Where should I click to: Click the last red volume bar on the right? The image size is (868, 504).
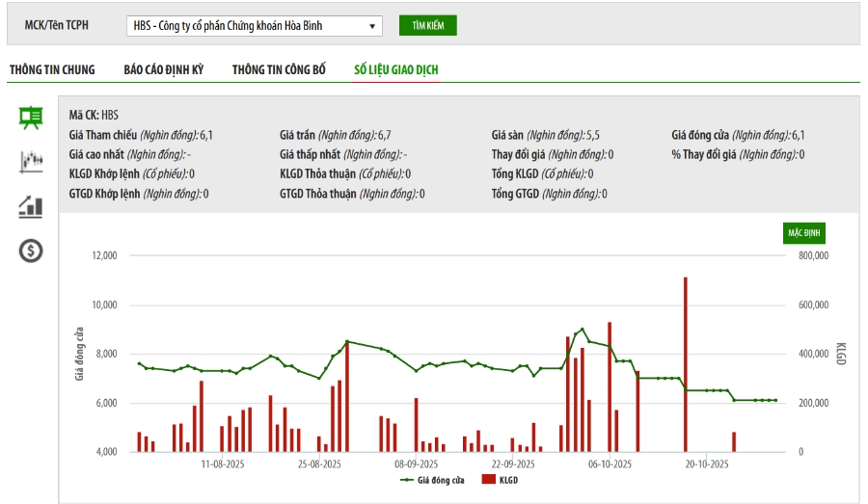coord(734,441)
